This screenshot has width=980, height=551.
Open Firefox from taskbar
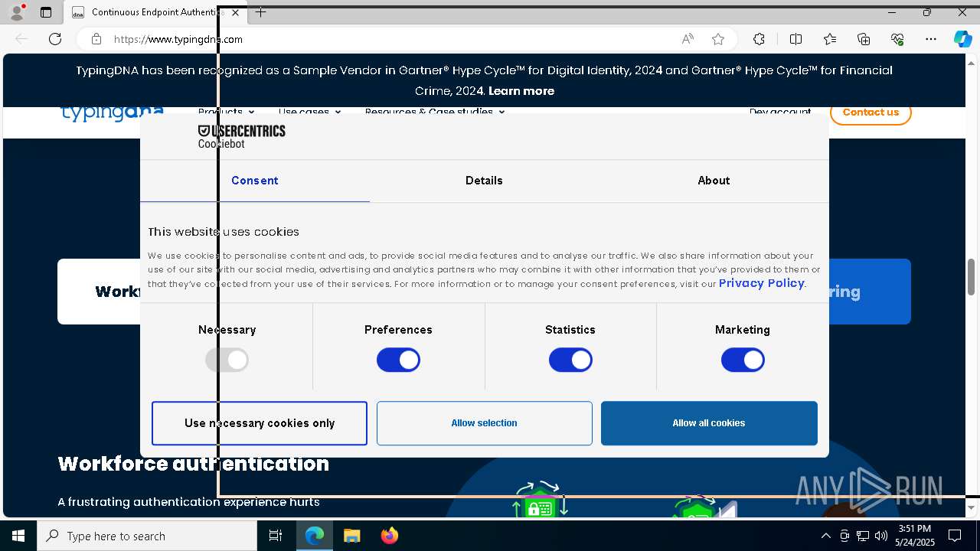point(389,536)
